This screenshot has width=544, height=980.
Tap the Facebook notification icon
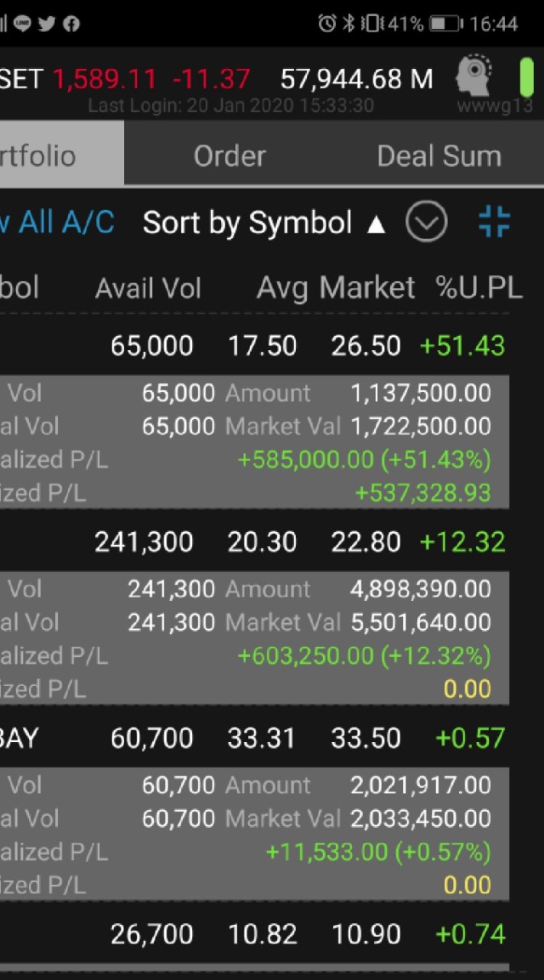[71, 24]
